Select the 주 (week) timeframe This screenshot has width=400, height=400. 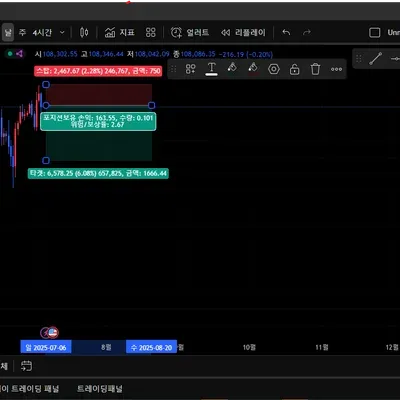(22, 32)
